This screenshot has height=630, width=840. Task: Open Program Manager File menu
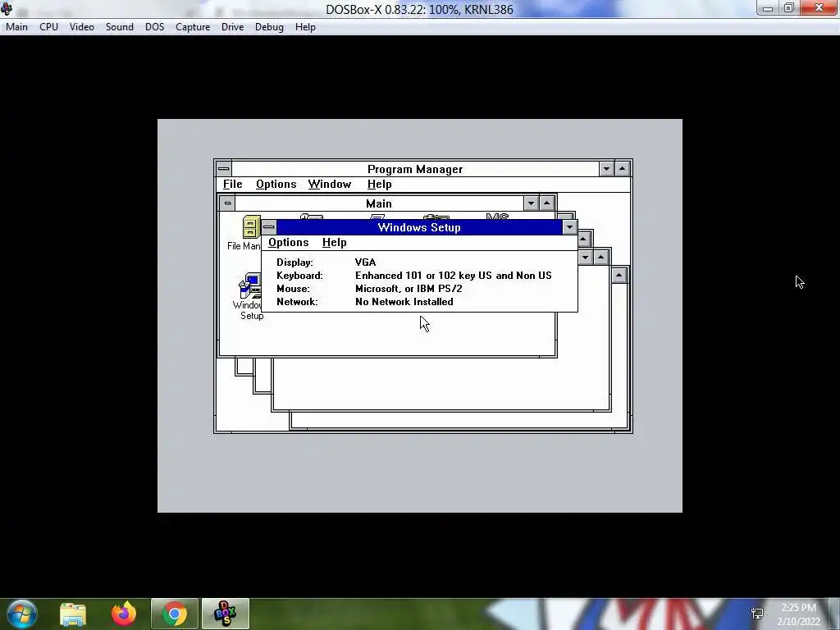click(x=232, y=185)
